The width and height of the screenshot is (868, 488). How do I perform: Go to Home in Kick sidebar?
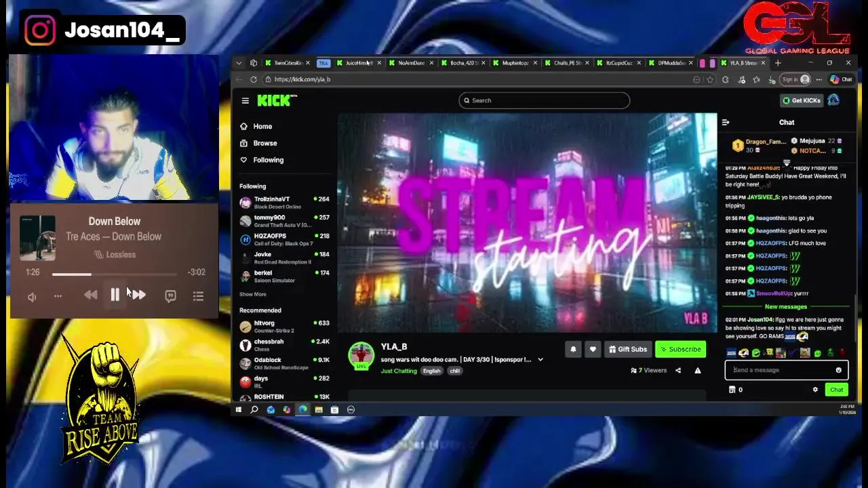256,126
